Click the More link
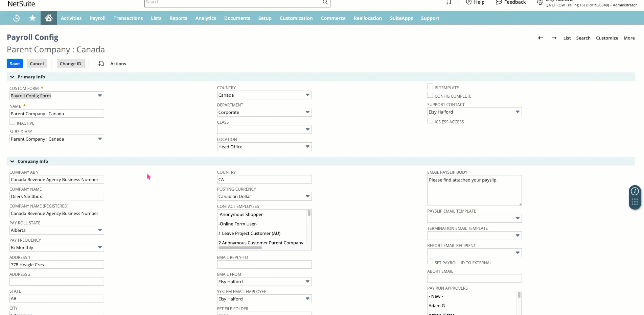Screen dimensions: 644x315 tap(629, 38)
